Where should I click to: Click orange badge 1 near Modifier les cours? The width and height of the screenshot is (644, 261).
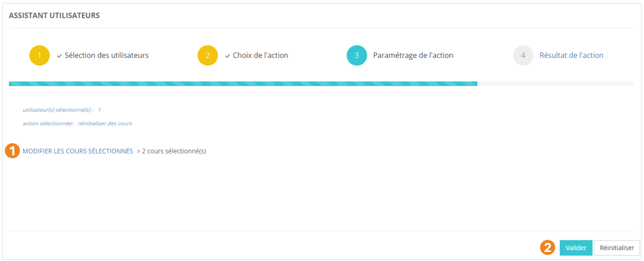click(x=13, y=151)
